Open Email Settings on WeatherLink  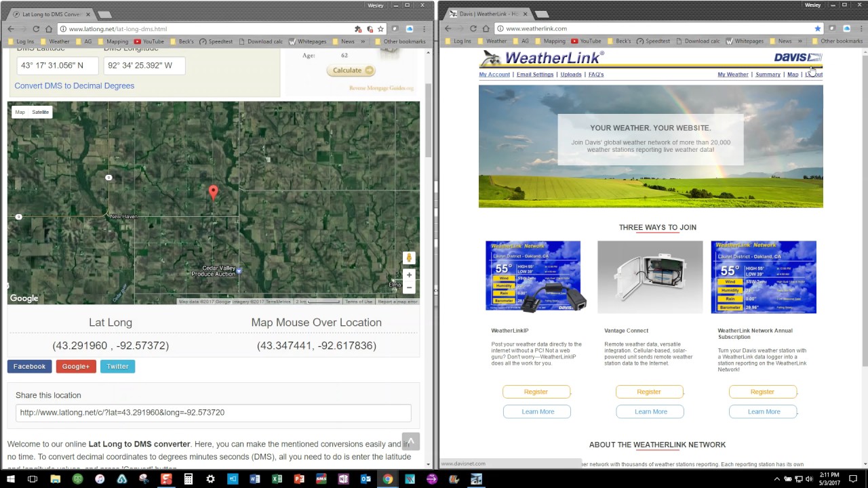pyautogui.click(x=535, y=75)
